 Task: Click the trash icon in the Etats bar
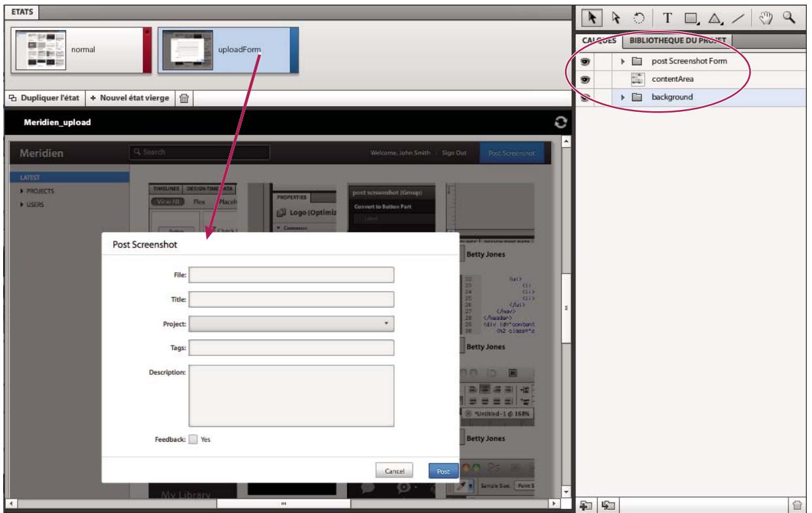click(184, 98)
